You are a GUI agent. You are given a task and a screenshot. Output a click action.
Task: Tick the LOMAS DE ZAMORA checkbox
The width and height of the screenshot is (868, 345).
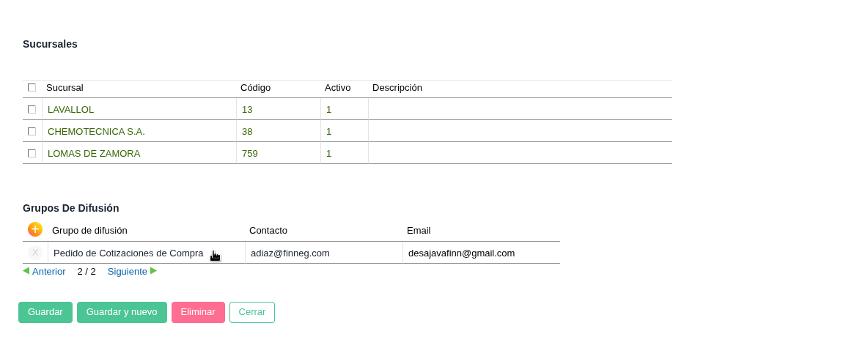(x=32, y=154)
